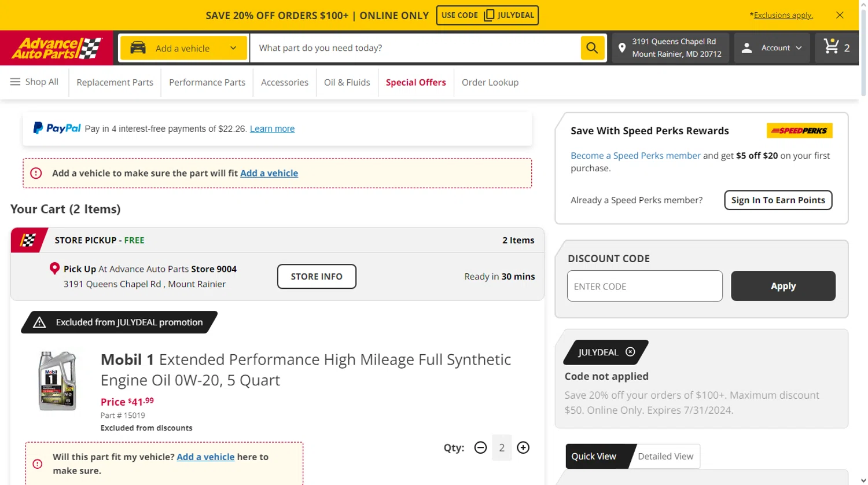Viewport: 868px width, 485px height.
Task: Click the store location pin icon in header
Action: 622,48
